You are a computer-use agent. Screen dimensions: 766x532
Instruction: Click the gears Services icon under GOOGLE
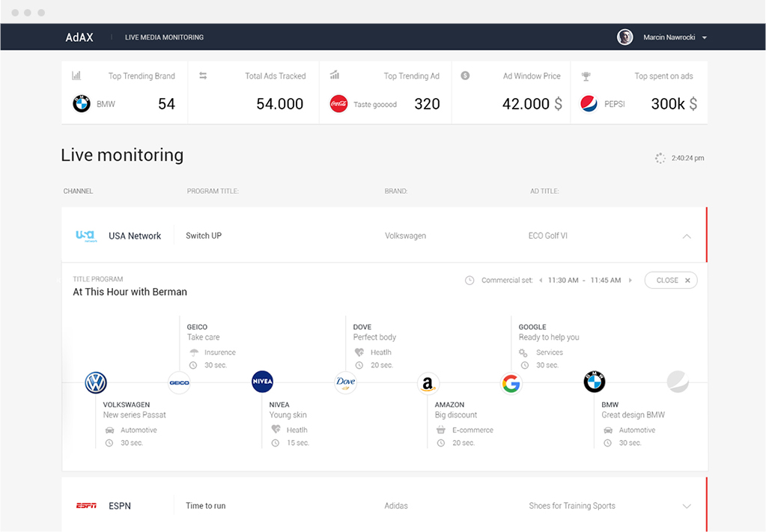tap(523, 352)
